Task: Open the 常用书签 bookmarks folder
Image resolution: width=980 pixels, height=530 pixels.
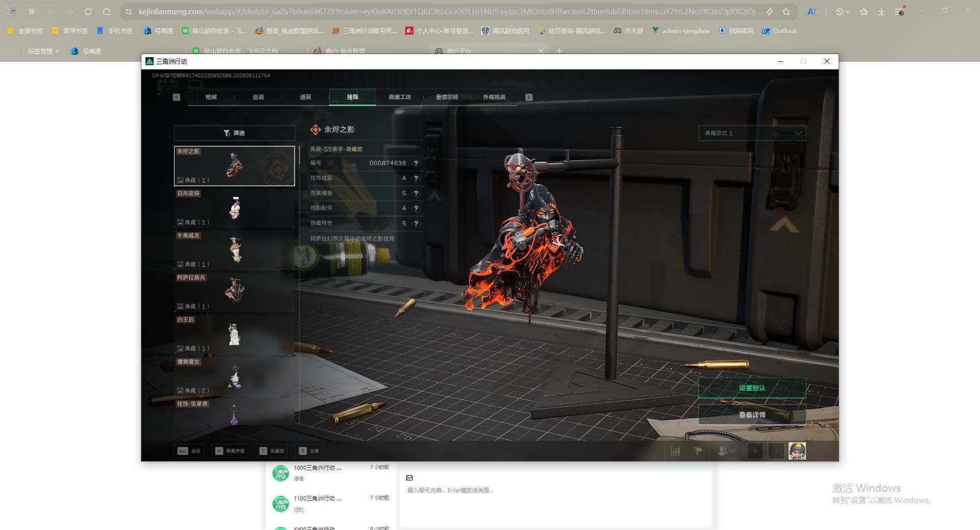Action: 69,31
